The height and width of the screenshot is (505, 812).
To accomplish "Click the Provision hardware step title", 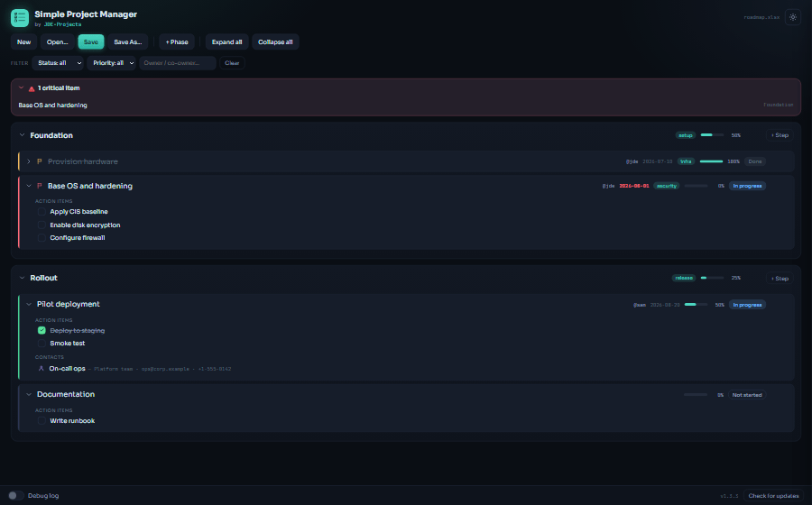I will click(83, 161).
